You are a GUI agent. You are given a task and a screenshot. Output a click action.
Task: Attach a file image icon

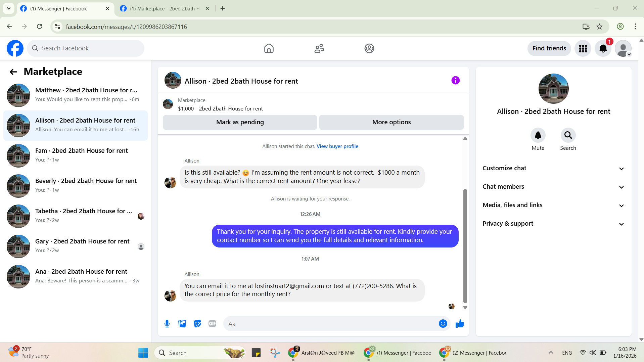[x=182, y=324]
